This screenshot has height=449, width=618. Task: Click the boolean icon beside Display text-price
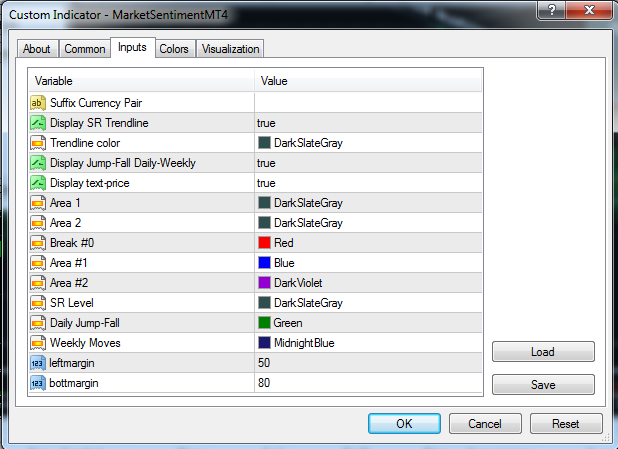pyautogui.click(x=38, y=183)
